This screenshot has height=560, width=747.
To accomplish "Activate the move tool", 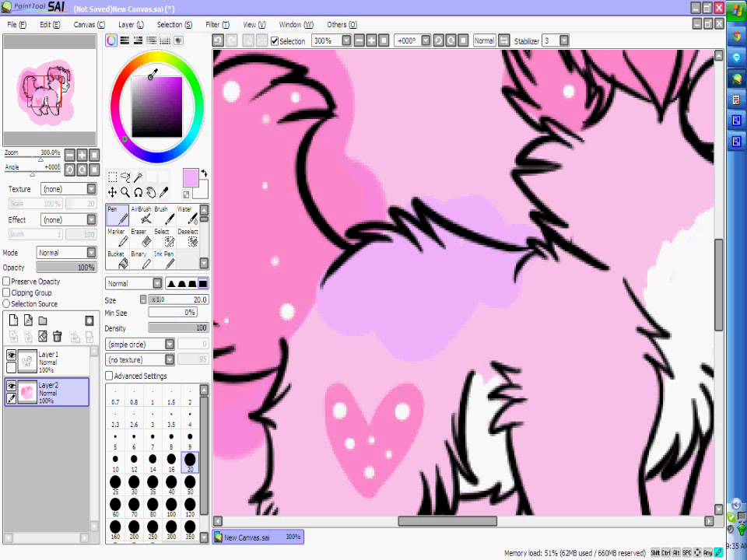I will pyautogui.click(x=112, y=192).
